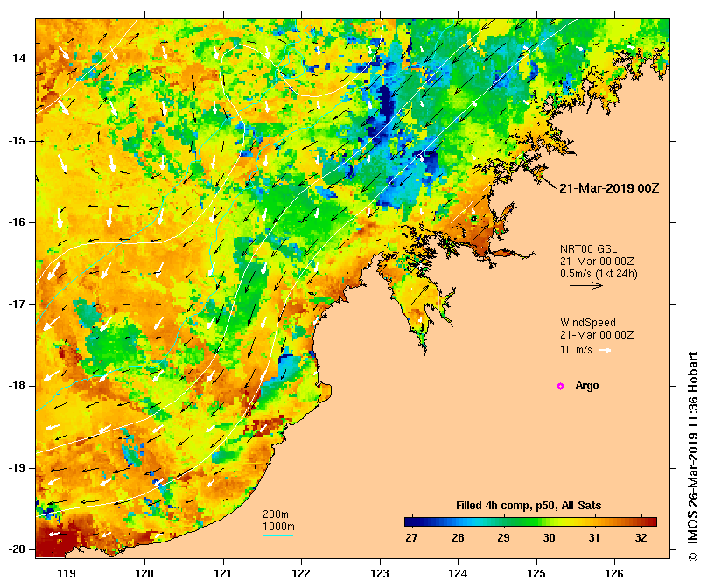Click longitude axis label 120

click(x=145, y=573)
